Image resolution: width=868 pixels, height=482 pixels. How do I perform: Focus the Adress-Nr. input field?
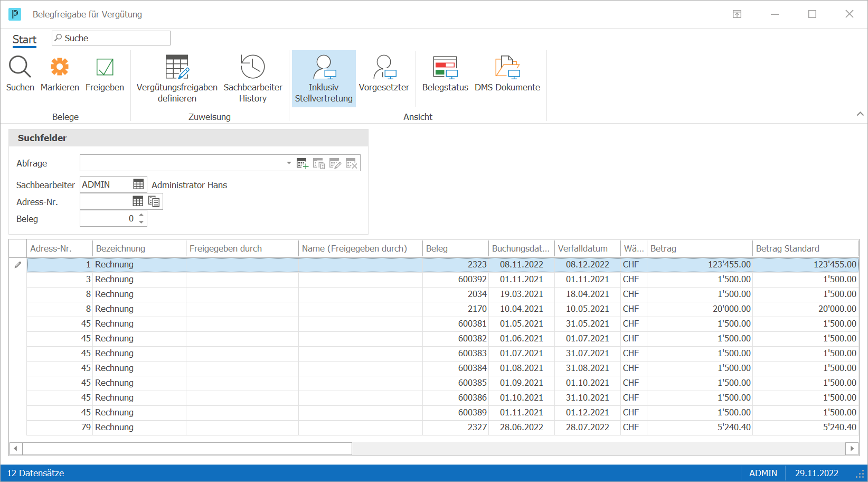106,201
